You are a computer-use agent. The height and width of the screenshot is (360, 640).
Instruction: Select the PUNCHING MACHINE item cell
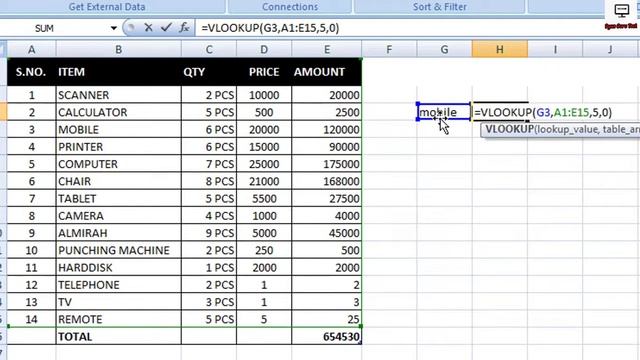click(118, 250)
